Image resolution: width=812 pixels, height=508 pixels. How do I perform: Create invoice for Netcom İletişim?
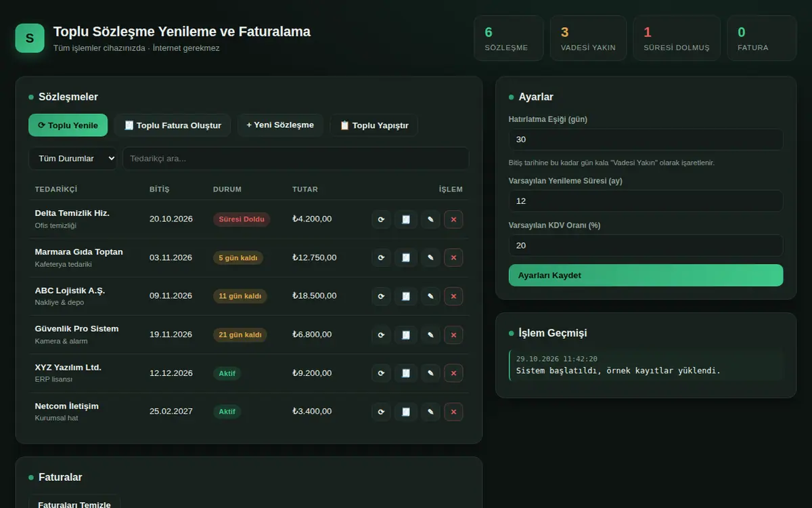pyautogui.click(x=406, y=412)
